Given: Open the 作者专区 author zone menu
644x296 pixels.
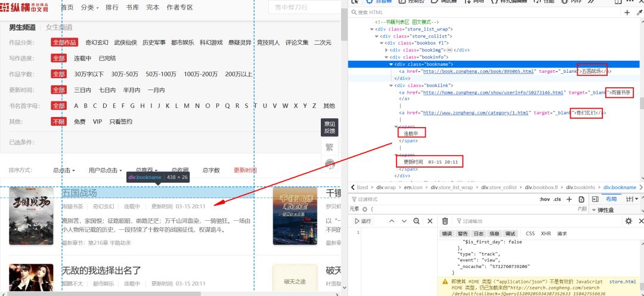Looking at the screenshot, I should pyautogui.click(x=180, y=7).
